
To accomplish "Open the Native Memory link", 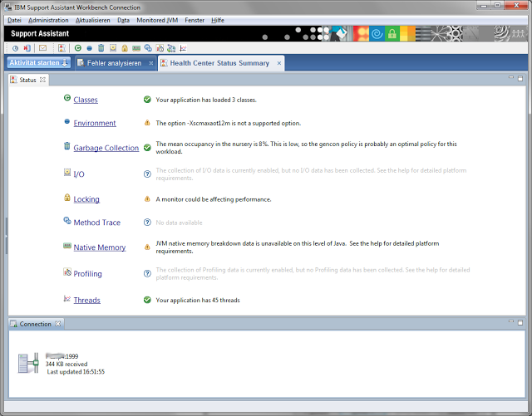I will pyautogui.click(x=99, y=247).
